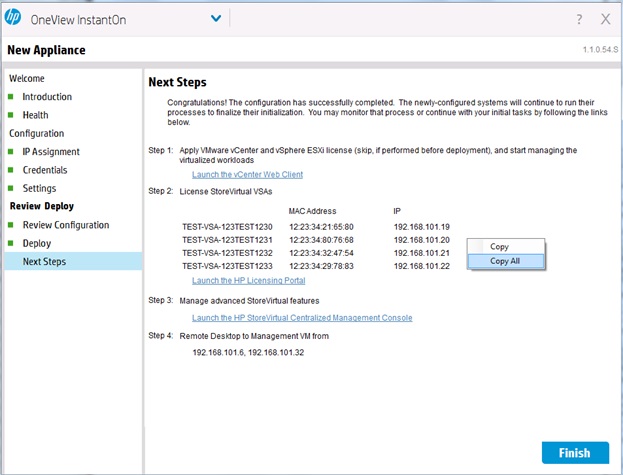623x475 pixels.
Task: Select the TEST-VSA-123TEST1230 row
Action: [x=227, y=227]
